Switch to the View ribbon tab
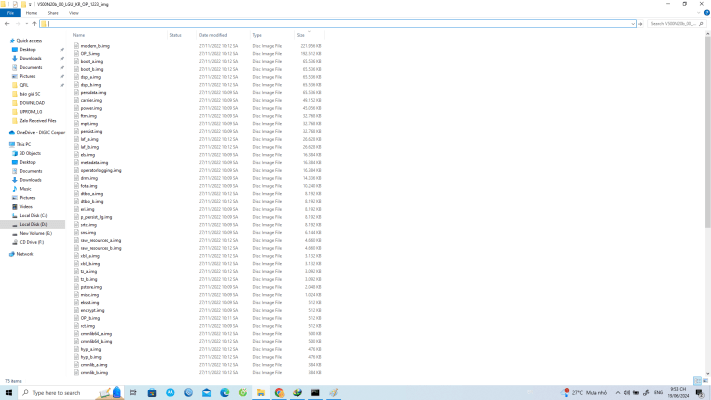 [x=73, y=13]
